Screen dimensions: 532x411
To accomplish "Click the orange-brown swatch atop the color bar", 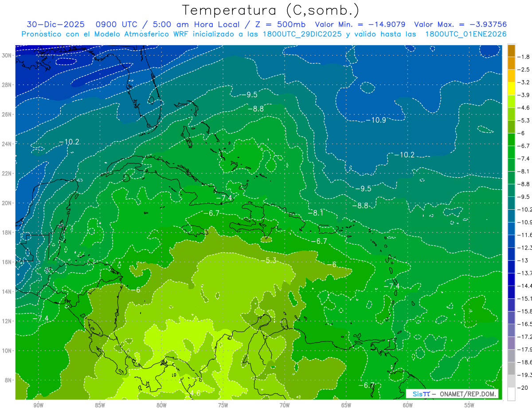I will 511,51.
